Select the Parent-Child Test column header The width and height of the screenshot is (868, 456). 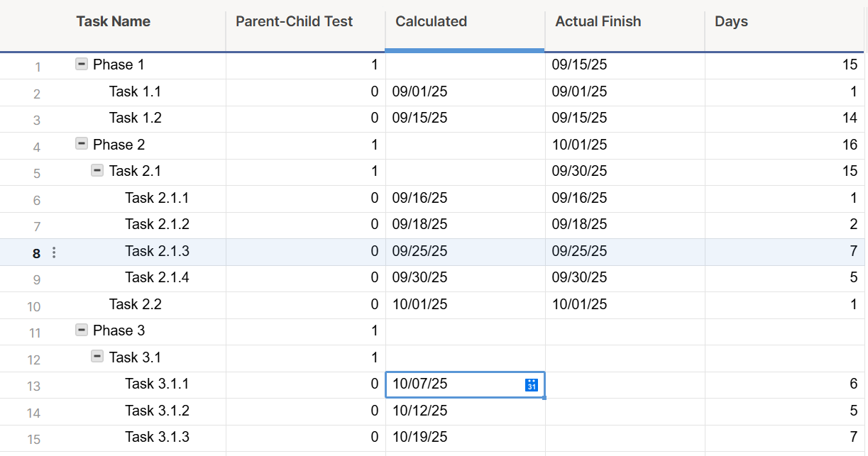[x=294, y=21]
